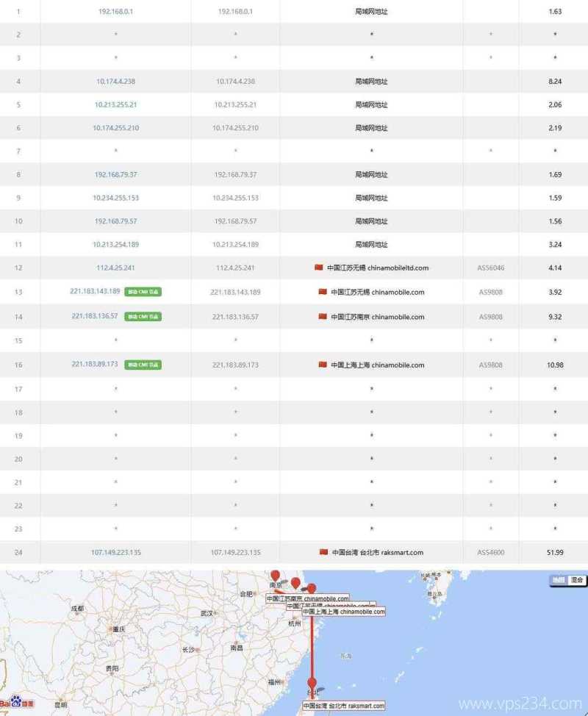Click the AS6046 entry on hop 12
588x716 pixels.
tap(490, 268)
